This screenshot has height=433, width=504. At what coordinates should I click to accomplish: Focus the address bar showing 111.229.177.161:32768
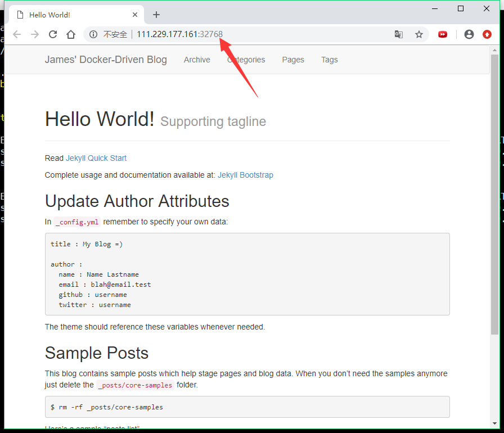(x=257, y=34)
